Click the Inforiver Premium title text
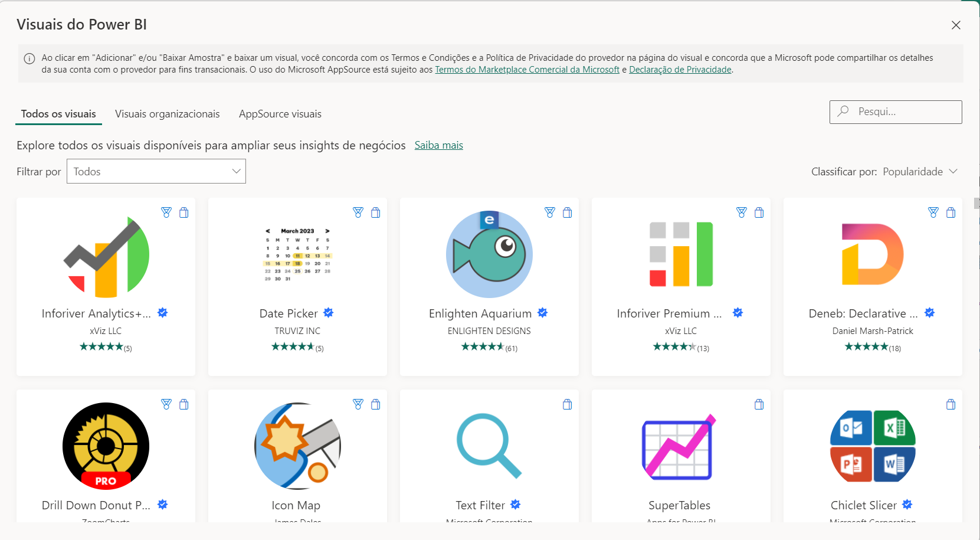Screen dimensions: 980x540 [x=669, y=313]
